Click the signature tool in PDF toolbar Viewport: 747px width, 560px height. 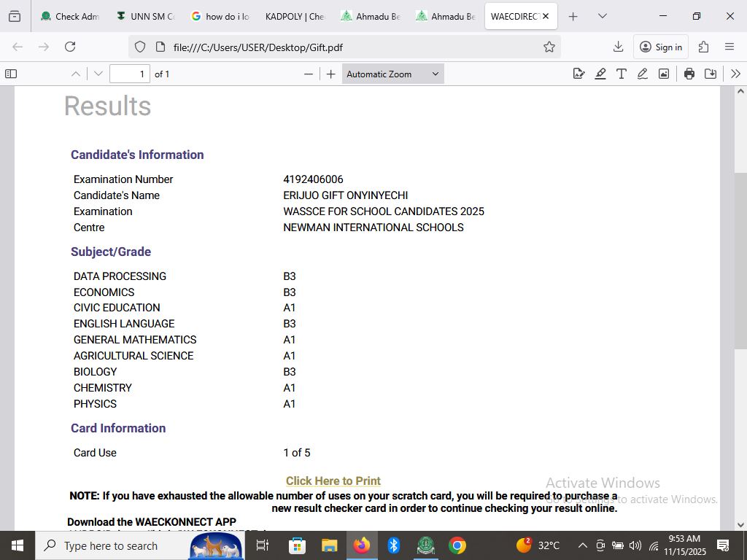tap(578, 74)
